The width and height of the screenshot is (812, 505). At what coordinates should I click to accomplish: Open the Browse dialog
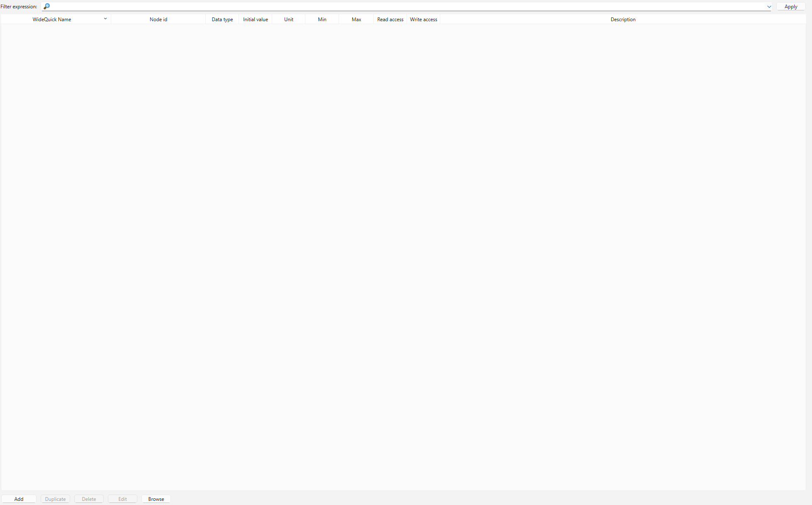pos(156,499)
